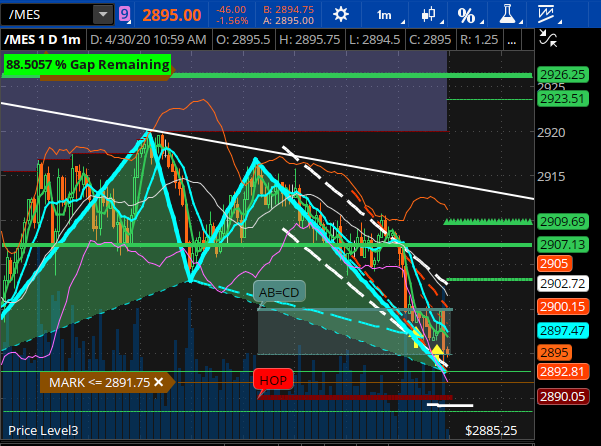The image size is (601, 446).
Task: Click the 2926.25 green price level tag
Action: coord(561,75)
